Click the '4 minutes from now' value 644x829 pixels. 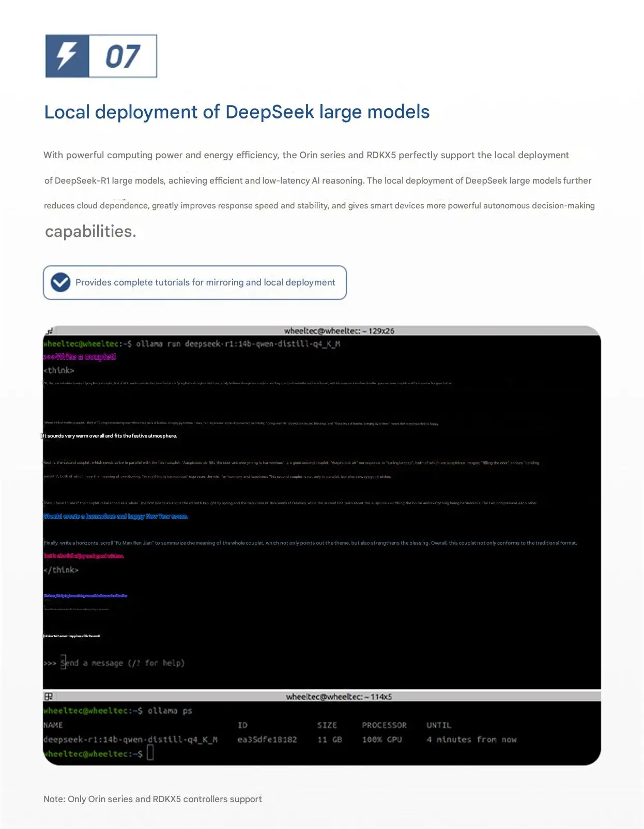coord(471,740)
